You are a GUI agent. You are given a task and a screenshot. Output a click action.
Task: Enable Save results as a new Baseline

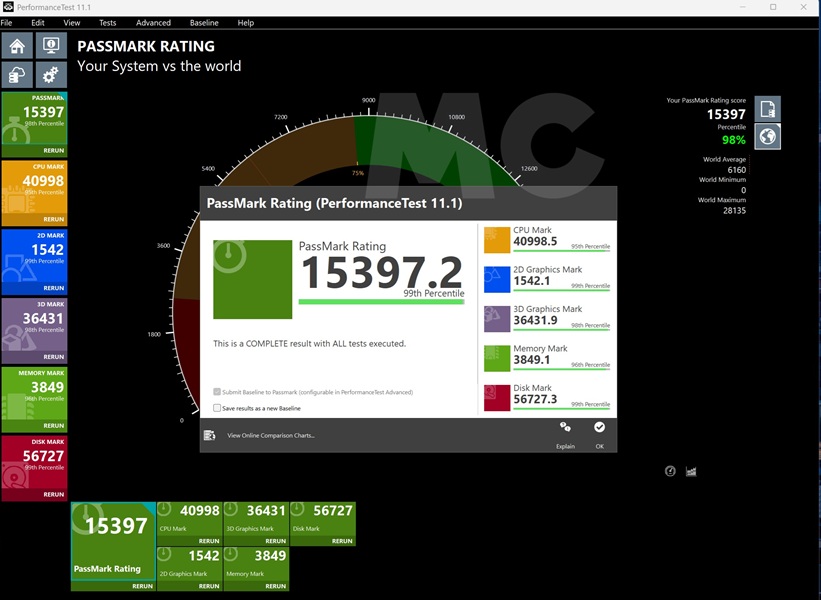coord(217,408)
